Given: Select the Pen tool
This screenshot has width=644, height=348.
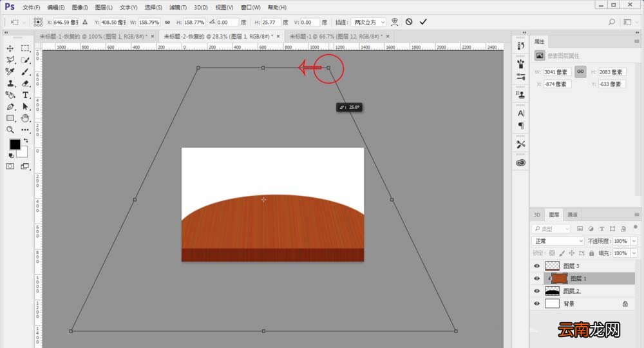Looking at the screenshot, I should [10, 107].
